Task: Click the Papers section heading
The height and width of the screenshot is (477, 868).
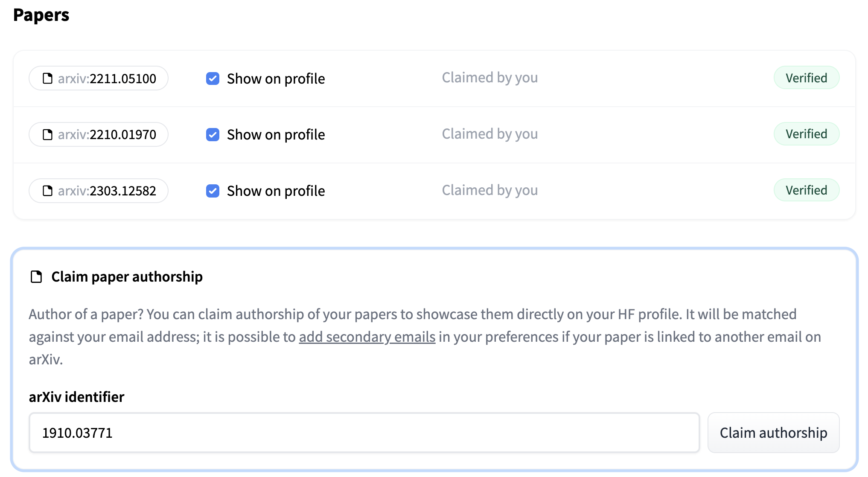Action: coord(41,15)
